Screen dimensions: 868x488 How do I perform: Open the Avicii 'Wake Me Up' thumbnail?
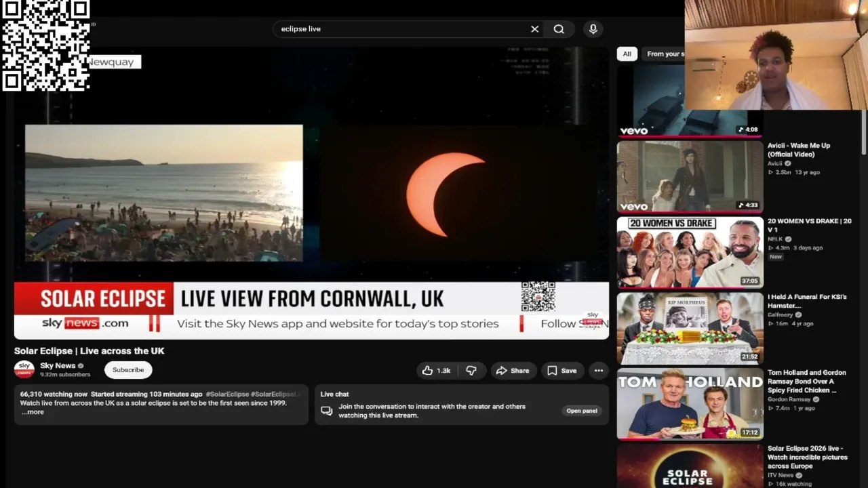pyautogui.click(x=690, y=176)
